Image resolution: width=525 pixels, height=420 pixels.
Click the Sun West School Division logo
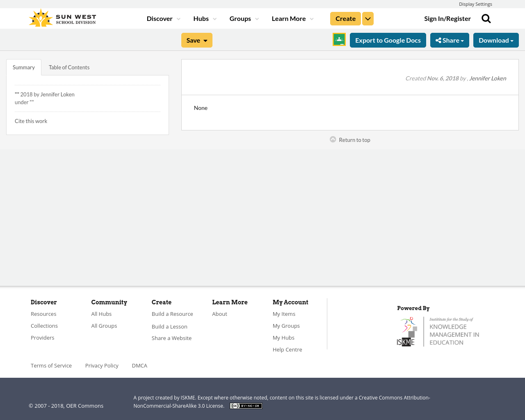coord(62,17)
